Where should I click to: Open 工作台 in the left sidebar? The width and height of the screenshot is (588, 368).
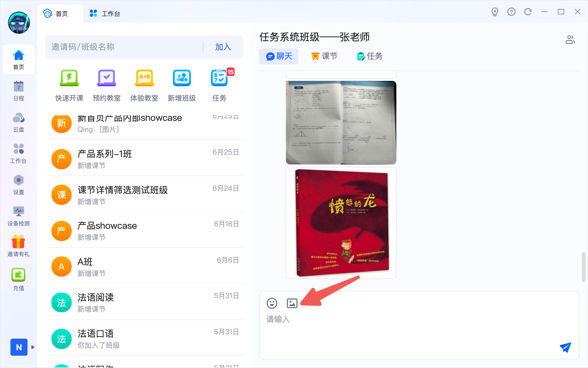(x=19, y=154)
